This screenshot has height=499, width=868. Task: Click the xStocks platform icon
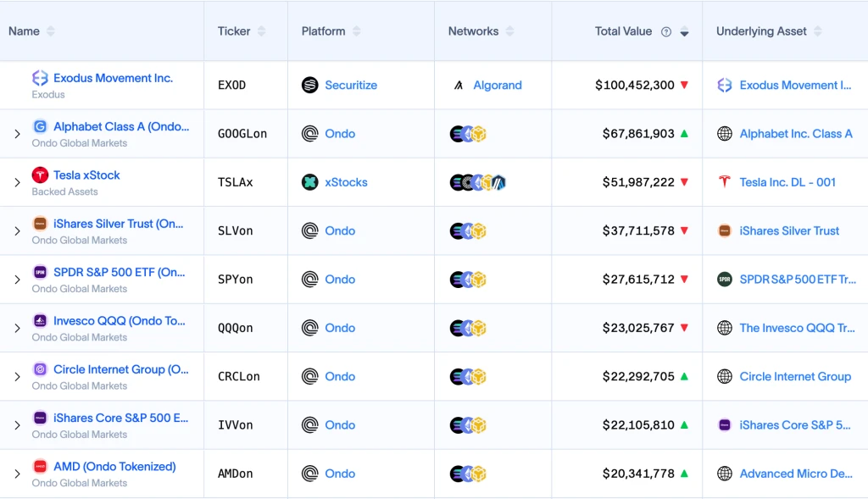tap(310, 182)
